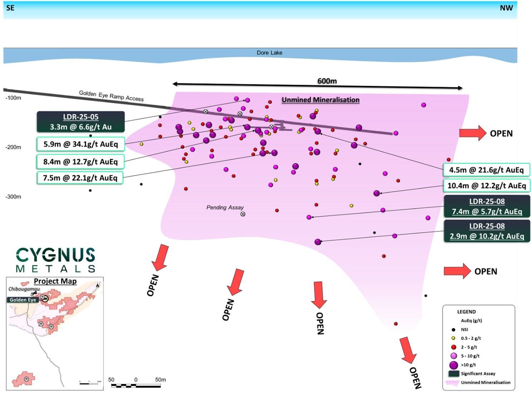Click the red 2 - 5 g/t legend marker
Viewport: 532px width, 401px height.
453,347
